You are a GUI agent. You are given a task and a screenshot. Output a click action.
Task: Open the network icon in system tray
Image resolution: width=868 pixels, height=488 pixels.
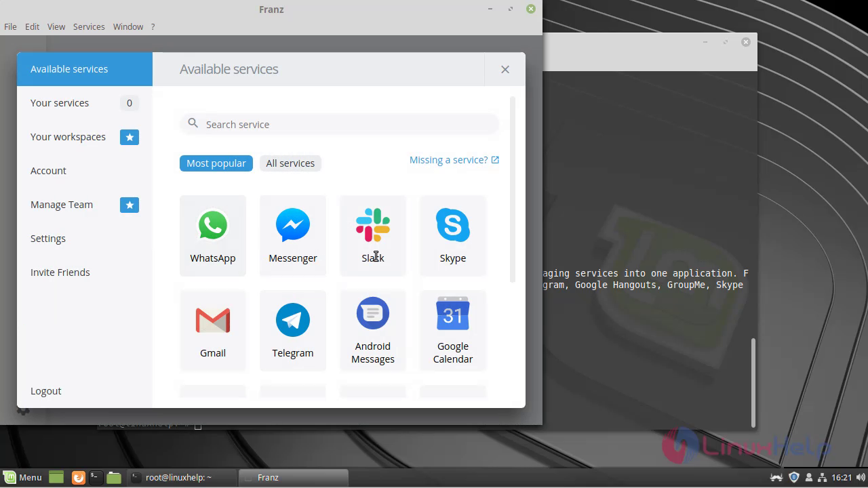pyautogui.click(x=822, y=477)
